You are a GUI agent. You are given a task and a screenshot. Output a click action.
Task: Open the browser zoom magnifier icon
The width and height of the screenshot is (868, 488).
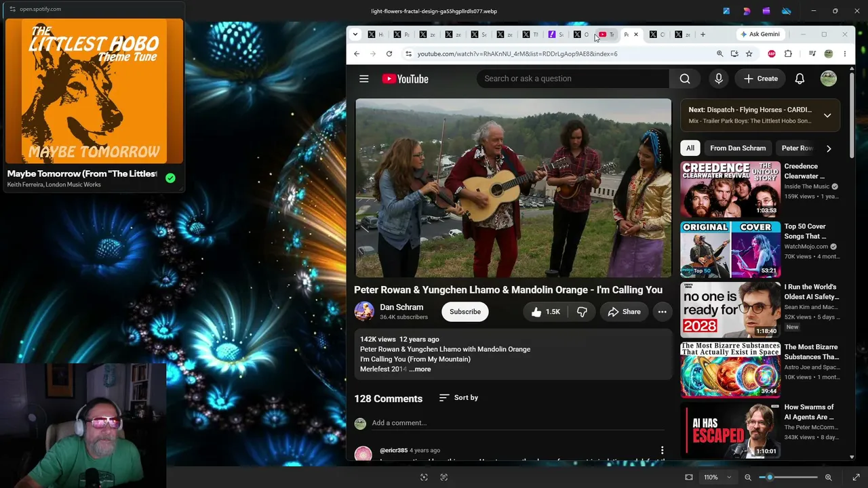coord(720,54)
